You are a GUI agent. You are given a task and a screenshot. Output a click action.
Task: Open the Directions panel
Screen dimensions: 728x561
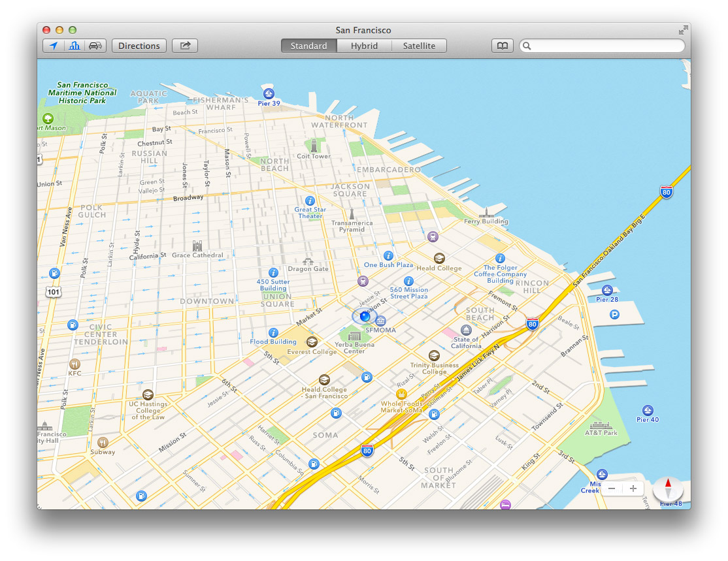click(x=139, y=46)
